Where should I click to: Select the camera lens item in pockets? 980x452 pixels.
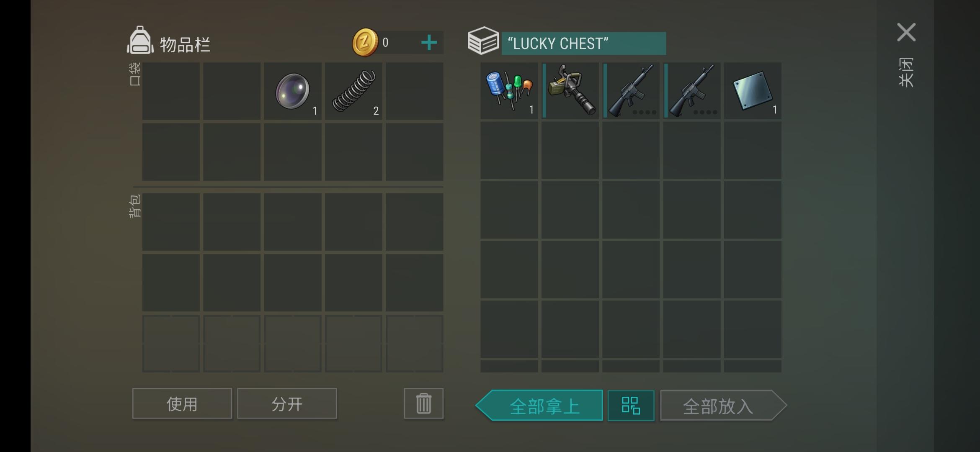tap(293, 91)
